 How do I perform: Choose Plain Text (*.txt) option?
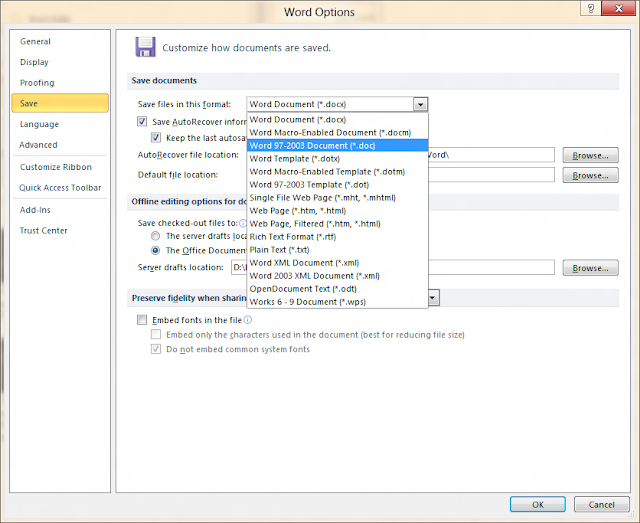338,250
